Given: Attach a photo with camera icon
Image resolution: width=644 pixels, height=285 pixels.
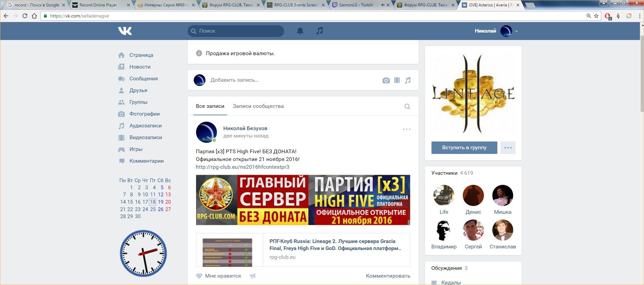Looking at the screenshot, I should 386,80.
